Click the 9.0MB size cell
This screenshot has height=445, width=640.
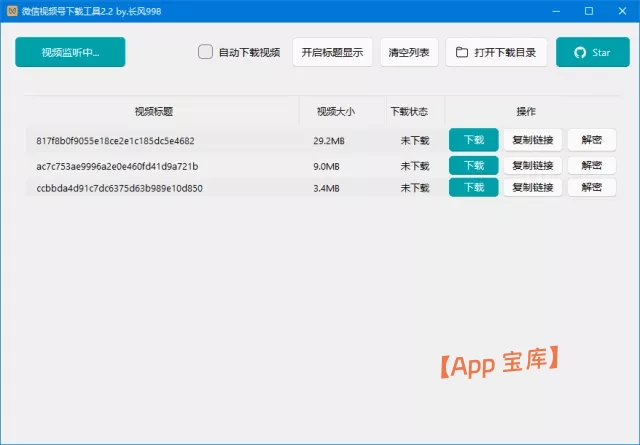(x=327, y=167)
